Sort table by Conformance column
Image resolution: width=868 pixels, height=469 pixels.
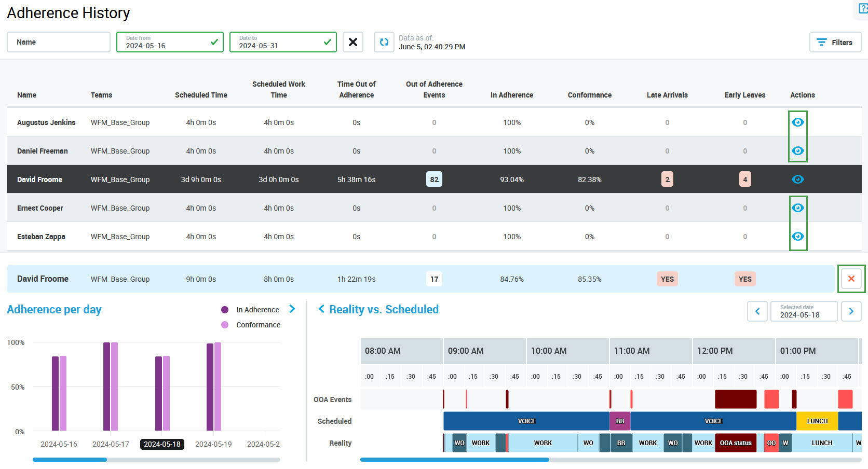pos(589,95)
